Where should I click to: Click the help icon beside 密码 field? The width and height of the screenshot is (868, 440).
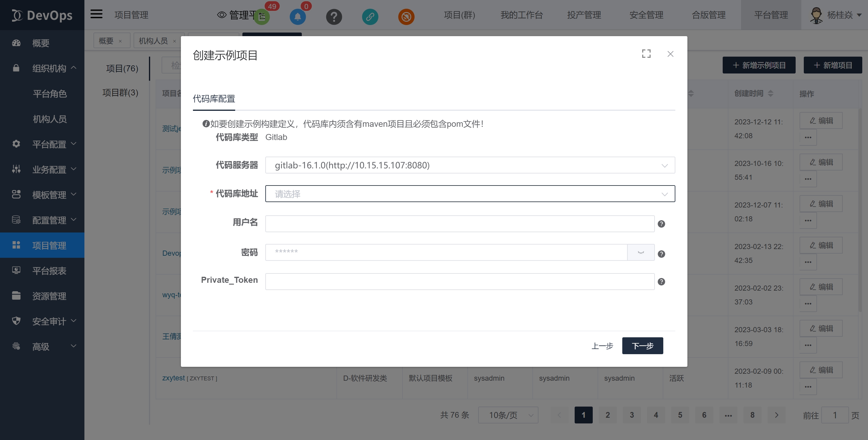coord(661,254)
